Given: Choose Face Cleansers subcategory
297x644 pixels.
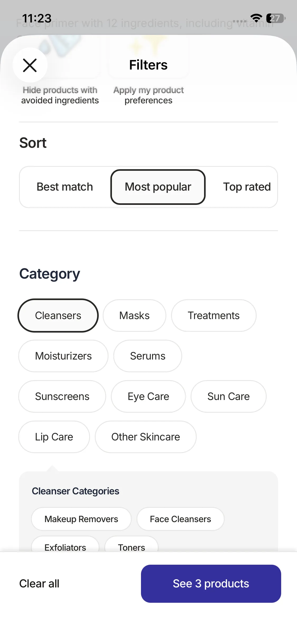Looking at the screenshot, I should 180,519.
